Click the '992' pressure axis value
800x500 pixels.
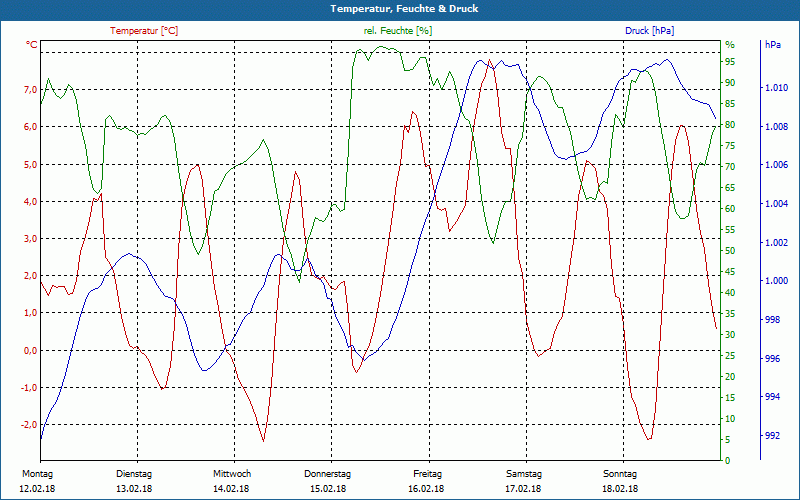pos(772,436)
